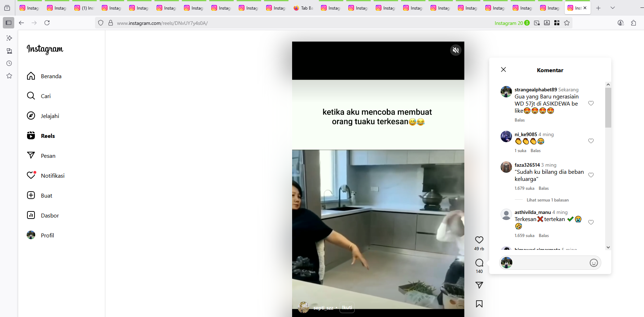Click the reel comment bubble icon
Viewport: 644px width, 317px height.
coord(479,263)
